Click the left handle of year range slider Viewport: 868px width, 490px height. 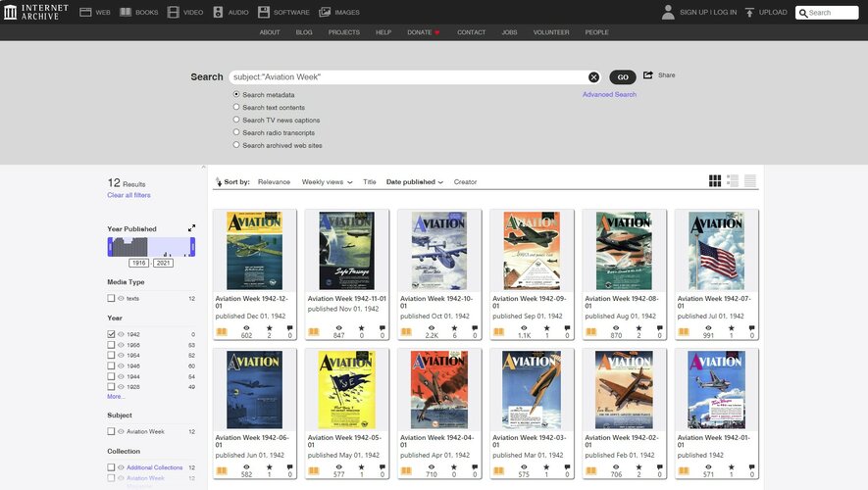(x=110, y=247)
